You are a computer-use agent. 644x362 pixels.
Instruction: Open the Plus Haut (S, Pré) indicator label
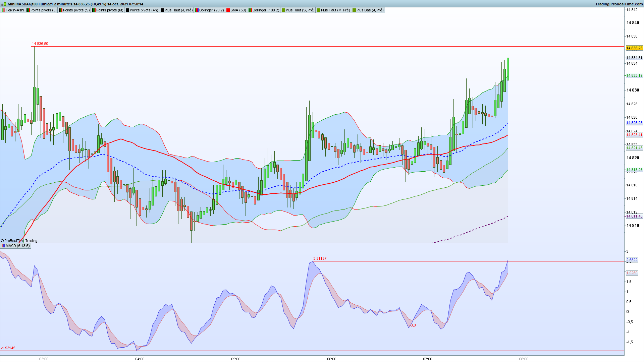point(300,10)
